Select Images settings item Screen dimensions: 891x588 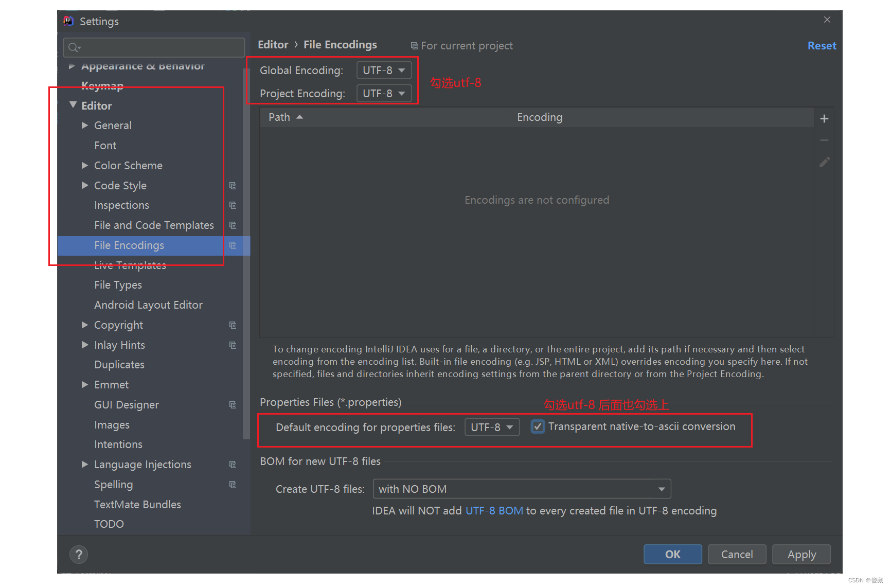(x=112, y=425)
